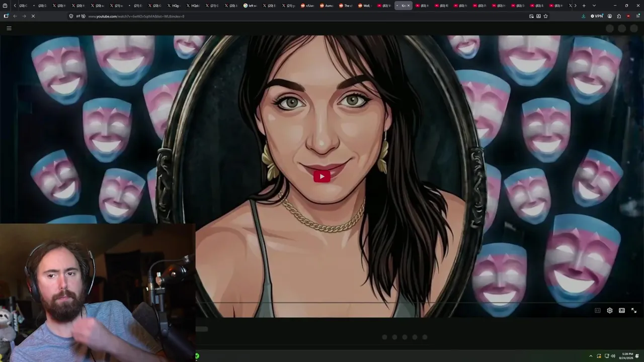Go back to the previous page
The image size is (644, 362).
point(15,16)
